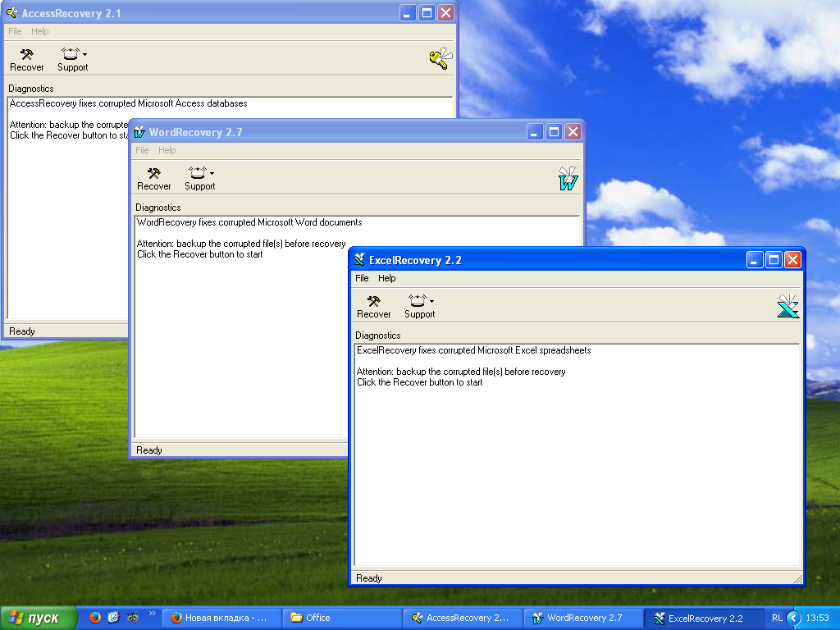
Task: Show hidden tray icons with arrow
Action: point(793,618)
